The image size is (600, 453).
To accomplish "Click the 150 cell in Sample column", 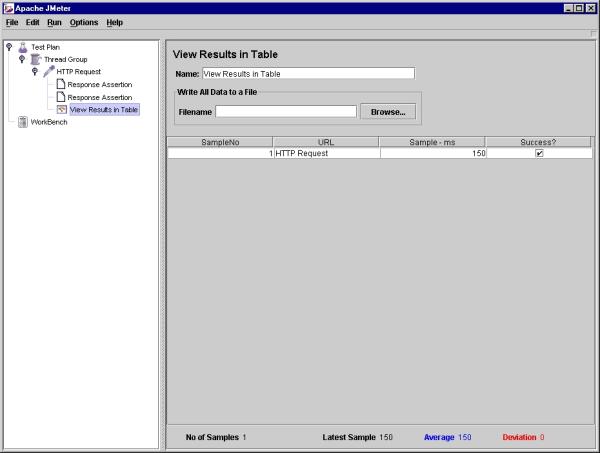I will 433,153.
